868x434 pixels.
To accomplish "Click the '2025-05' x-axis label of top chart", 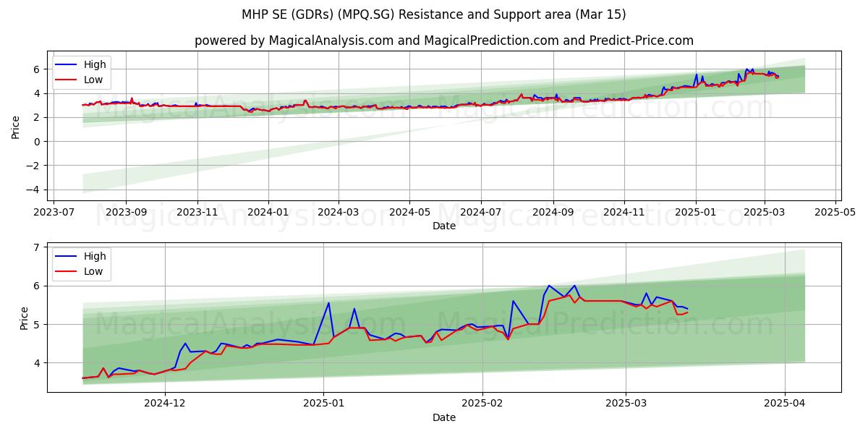I will click(835, 213).
